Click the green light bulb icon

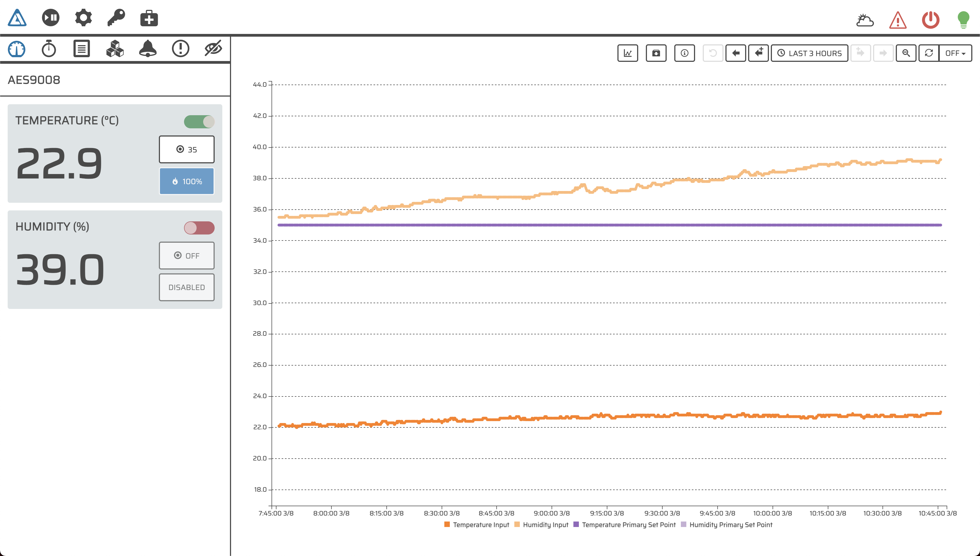pyautogui.click(x=963, y=20)
